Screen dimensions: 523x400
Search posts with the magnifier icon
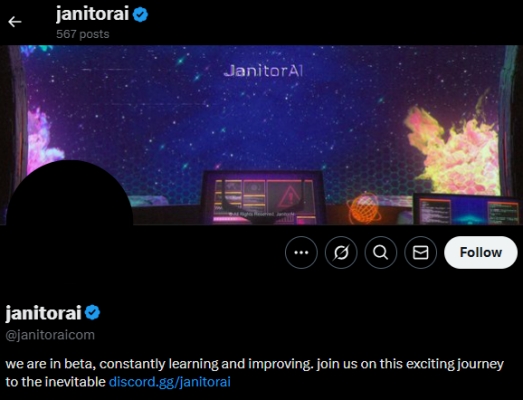[381, 253]
